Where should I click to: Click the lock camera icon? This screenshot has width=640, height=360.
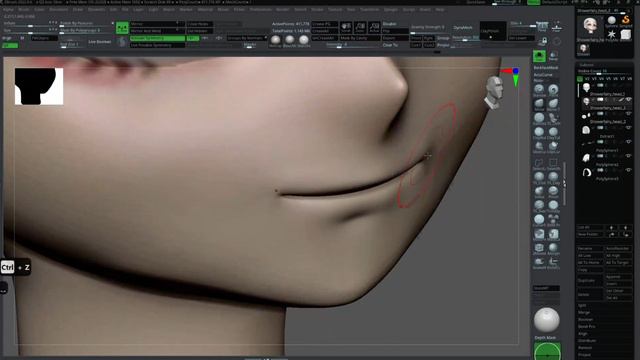point(542,41)
